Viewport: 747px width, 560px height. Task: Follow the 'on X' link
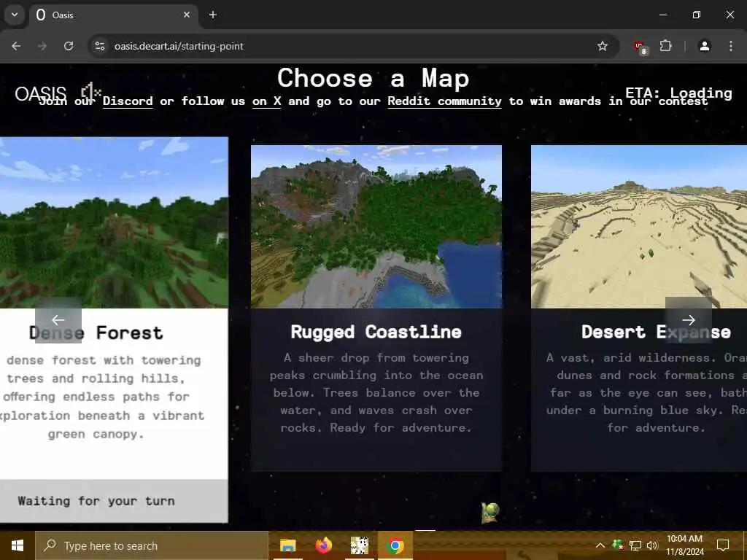[x=267, y=101]
